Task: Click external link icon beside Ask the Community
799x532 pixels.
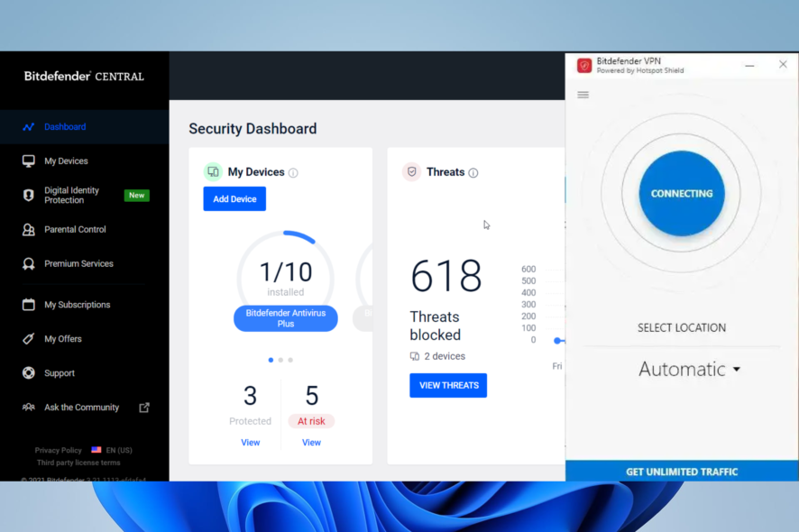Action: click(144, 408)
